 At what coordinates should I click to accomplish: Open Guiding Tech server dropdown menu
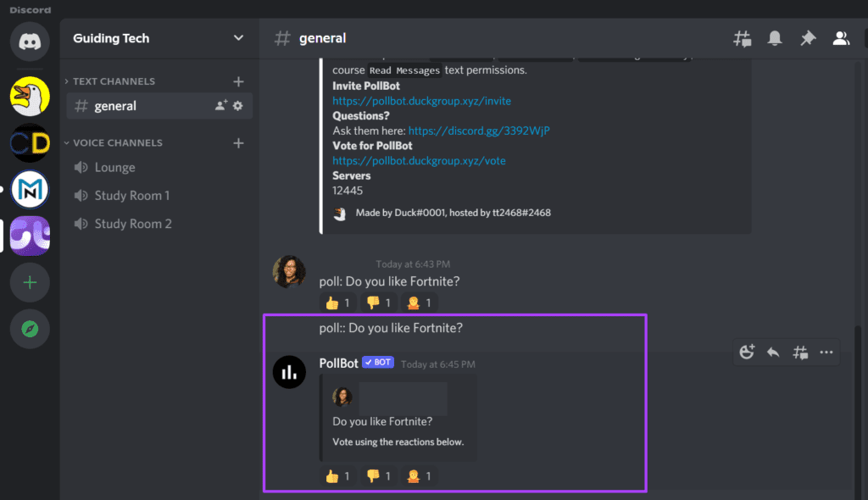pyautogui.click(x=238, y=38)
